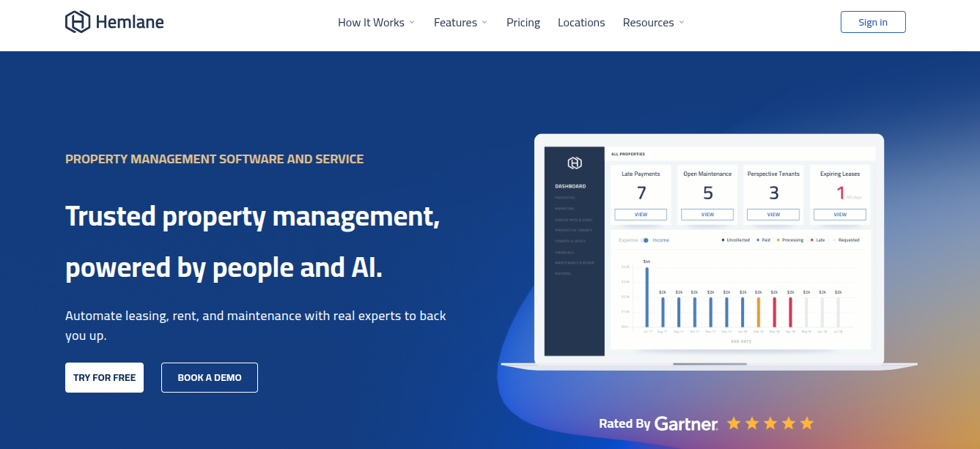Select Dashboard in the preview sidebar
The image size is (980, 449).
tap(570, 186)
